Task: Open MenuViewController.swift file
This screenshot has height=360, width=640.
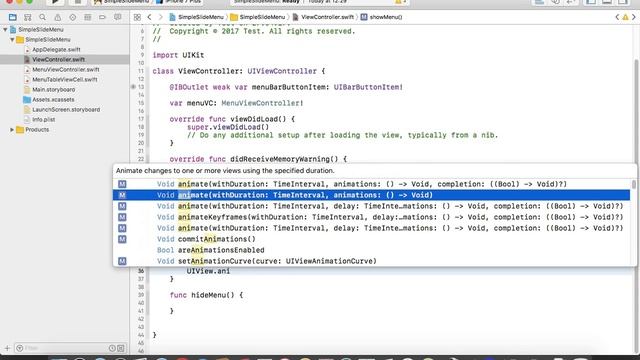Action: (x=66, y=69)
